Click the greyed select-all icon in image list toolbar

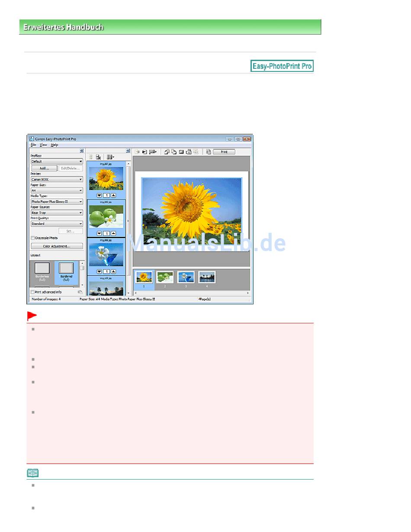(x=90, y=157)
